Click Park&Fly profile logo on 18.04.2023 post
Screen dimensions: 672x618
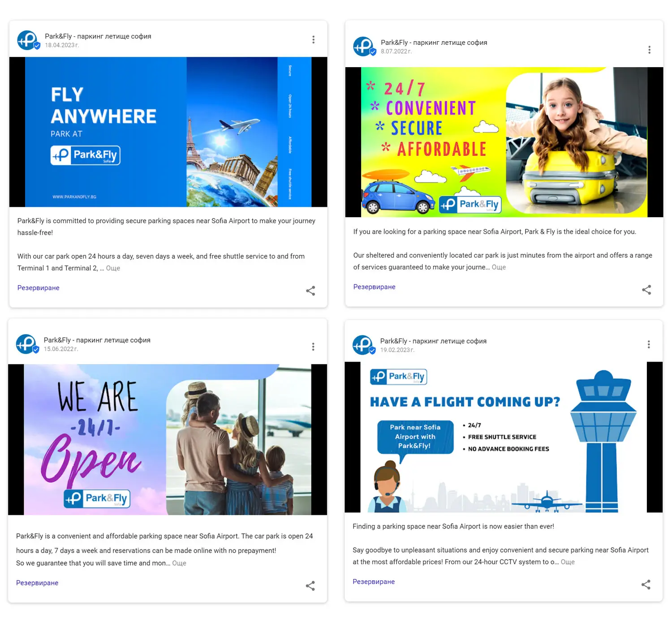[x=27, y=40]
